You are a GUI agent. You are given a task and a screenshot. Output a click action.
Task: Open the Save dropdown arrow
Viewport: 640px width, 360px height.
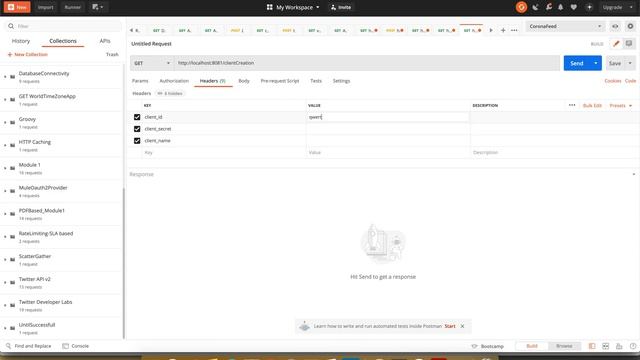pyautogui.click(x=630, y=63)
